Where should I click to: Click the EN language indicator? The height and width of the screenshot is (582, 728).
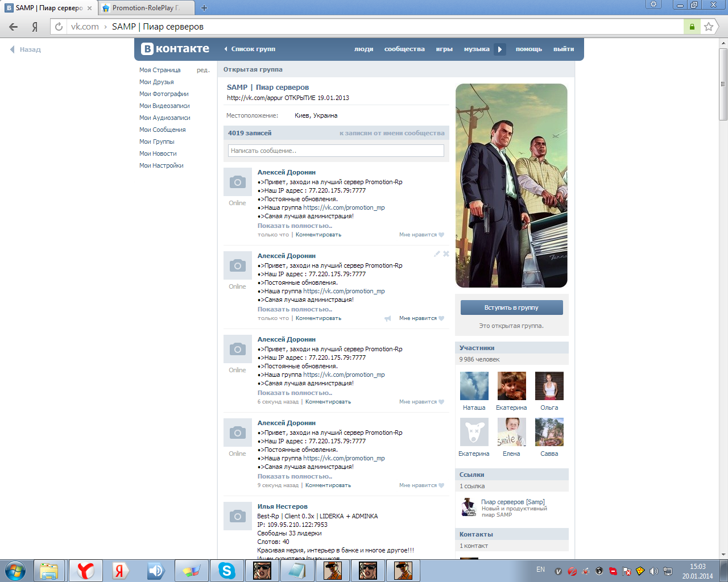click(540, 569)
